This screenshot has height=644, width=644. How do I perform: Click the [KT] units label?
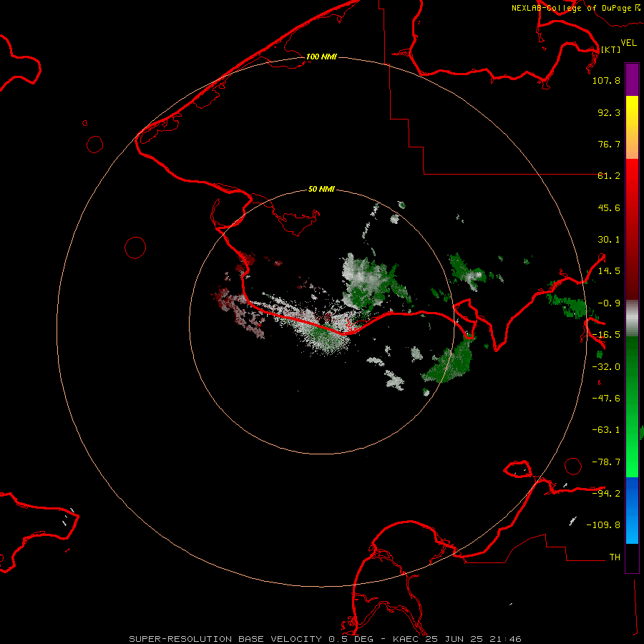coord(610,49)
